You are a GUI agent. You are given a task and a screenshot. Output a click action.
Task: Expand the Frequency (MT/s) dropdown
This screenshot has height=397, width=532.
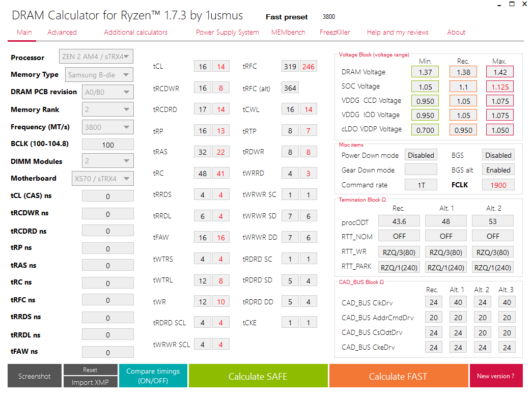pyautogui.click(x=107, y=127)
